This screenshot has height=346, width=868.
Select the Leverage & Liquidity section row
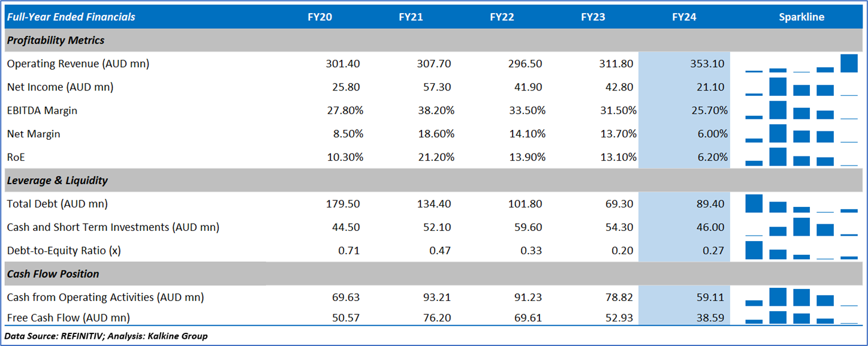pyautogui.click(x=58, y=180)
